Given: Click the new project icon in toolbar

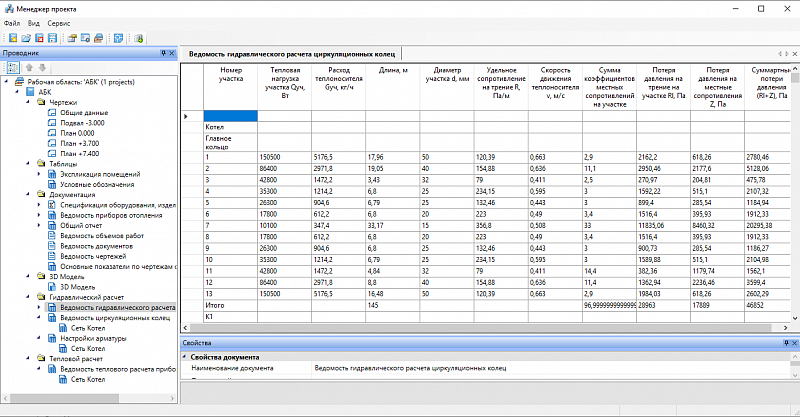Looking at the screenshot, I should pos(13,38).
